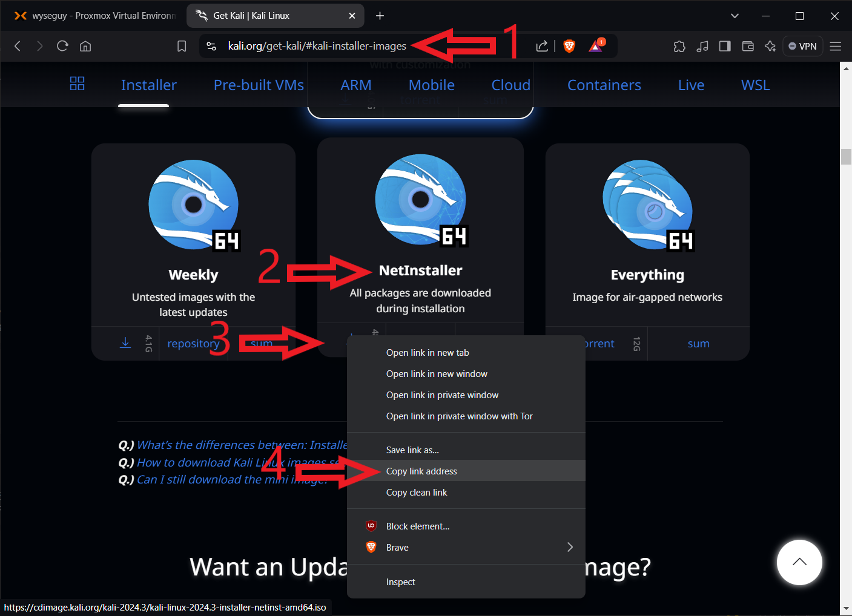Click the Weekly disc thumbnail
This screenshot has height=616, width=852.
[194, 205]
